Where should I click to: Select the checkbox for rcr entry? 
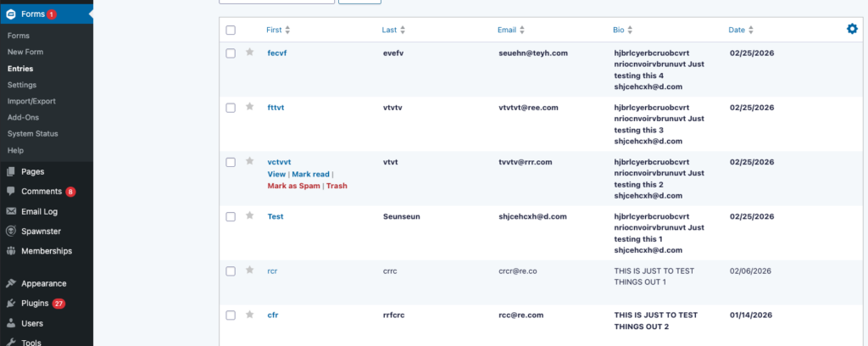231,271
